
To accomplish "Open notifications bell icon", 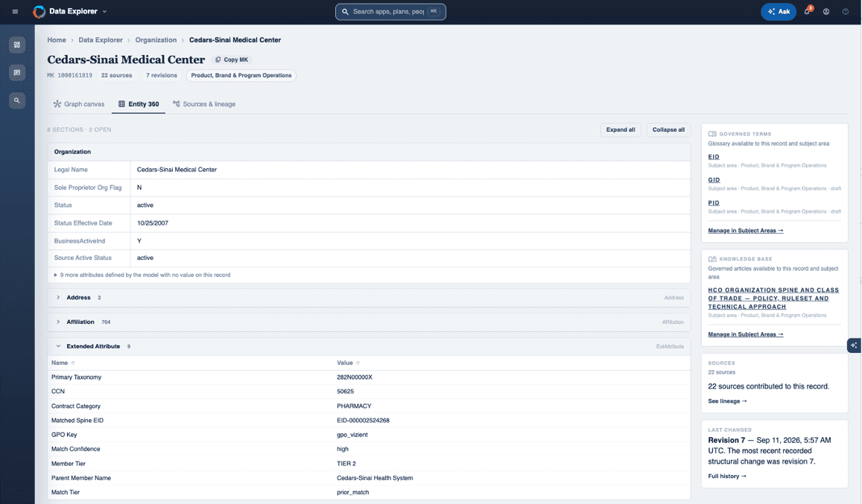I will pos(807,12).
